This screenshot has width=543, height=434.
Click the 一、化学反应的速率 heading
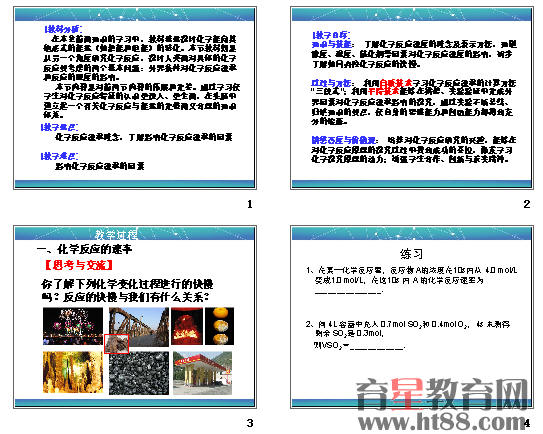(x=84, y=249)
